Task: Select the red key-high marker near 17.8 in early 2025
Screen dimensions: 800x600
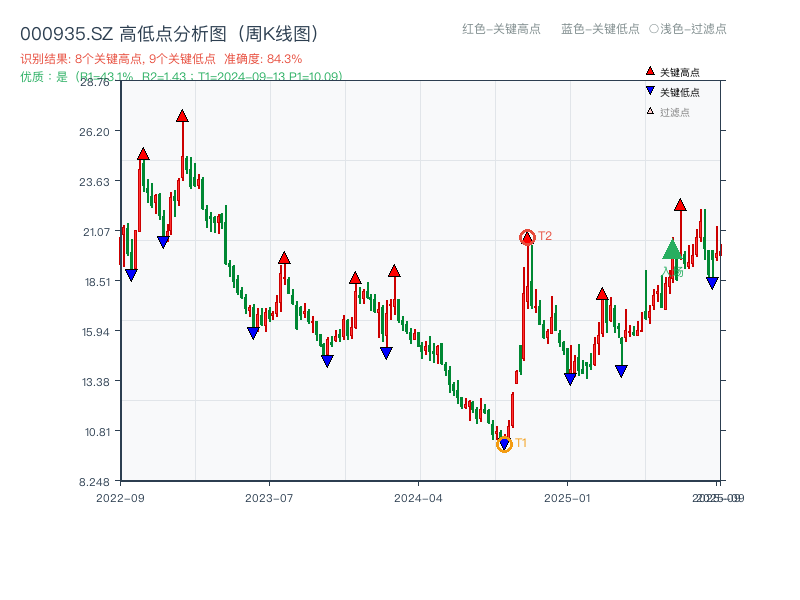Action: tap(602, 294)
